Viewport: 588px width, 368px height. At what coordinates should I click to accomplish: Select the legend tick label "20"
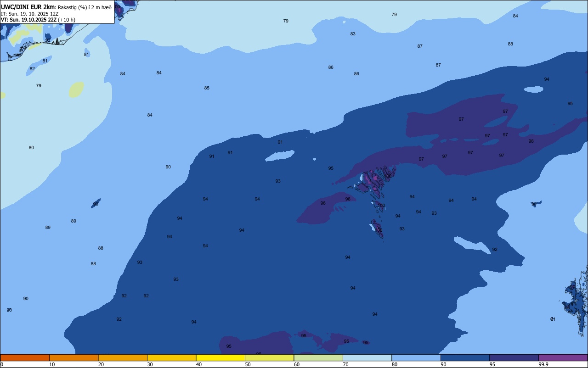[x=101, y=364]
